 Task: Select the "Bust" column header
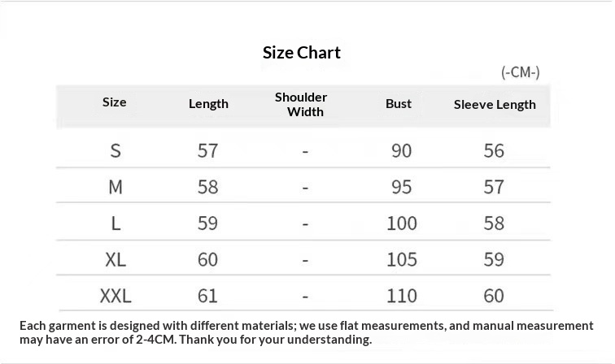pyautogui.click(x=399, y=104)
